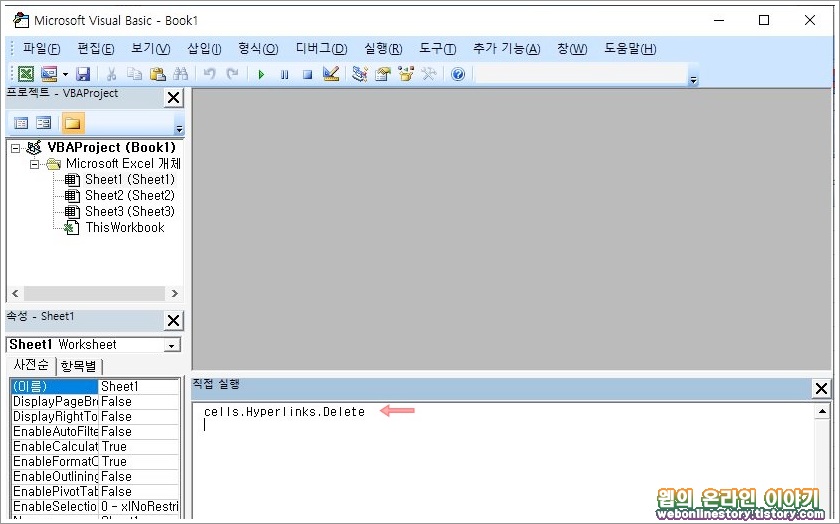Open Visual Basic Help question mark icon

(x=458, y=74)
